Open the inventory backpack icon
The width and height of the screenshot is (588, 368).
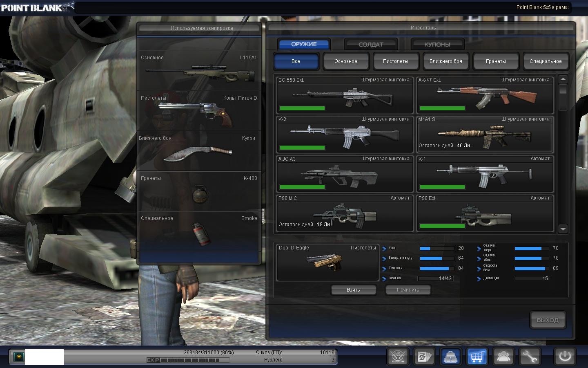point(451,357)
